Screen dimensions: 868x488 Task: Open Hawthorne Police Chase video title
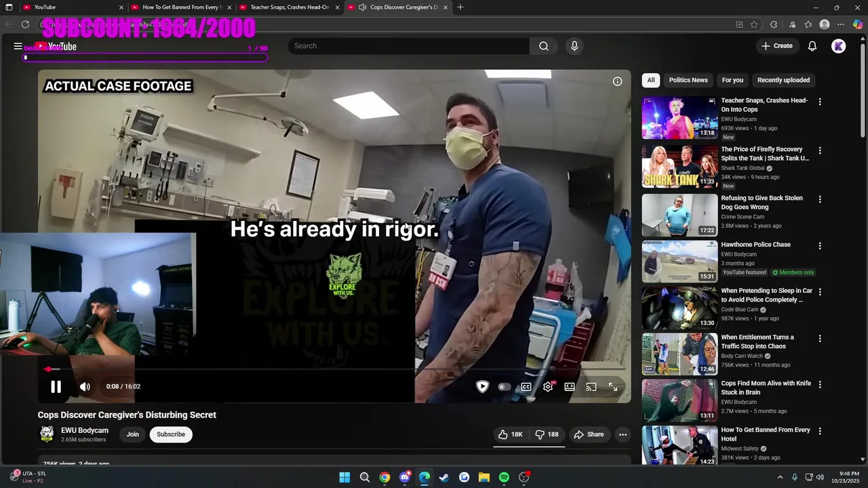click(x=755, y=245)
